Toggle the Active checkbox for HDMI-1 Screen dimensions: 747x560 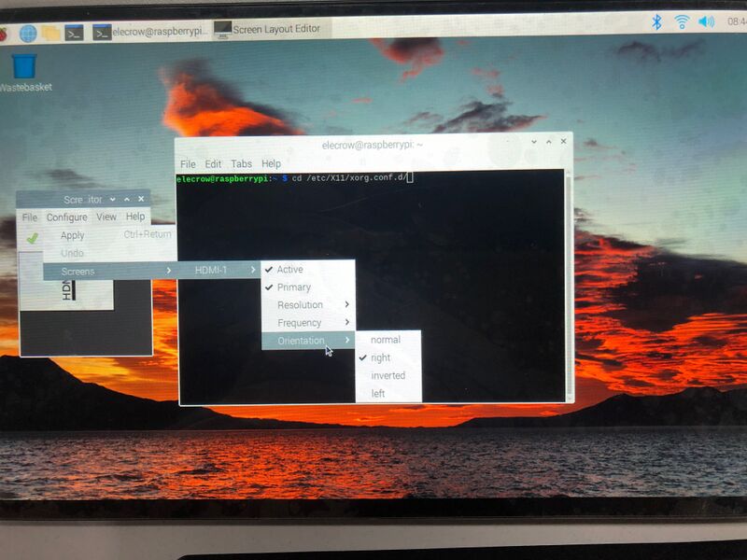[289, 270]
